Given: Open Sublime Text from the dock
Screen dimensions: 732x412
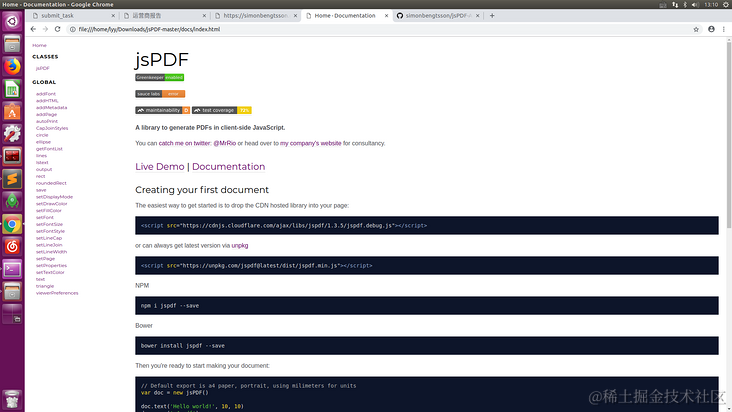Looking at the screenshot, I should [12, 179].
